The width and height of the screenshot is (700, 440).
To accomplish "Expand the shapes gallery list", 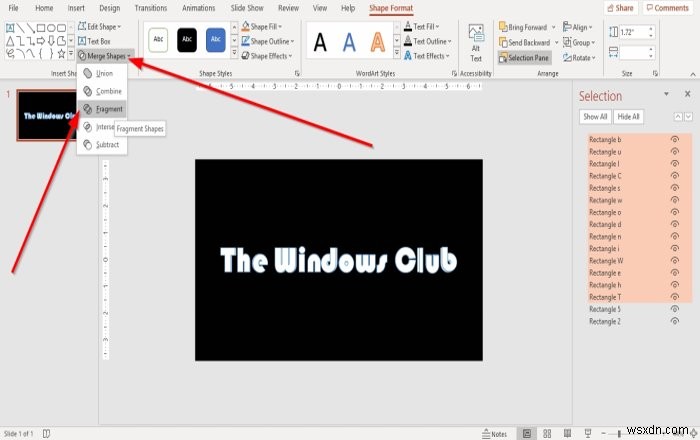I will pyautogui.click(x=71, y=54).
